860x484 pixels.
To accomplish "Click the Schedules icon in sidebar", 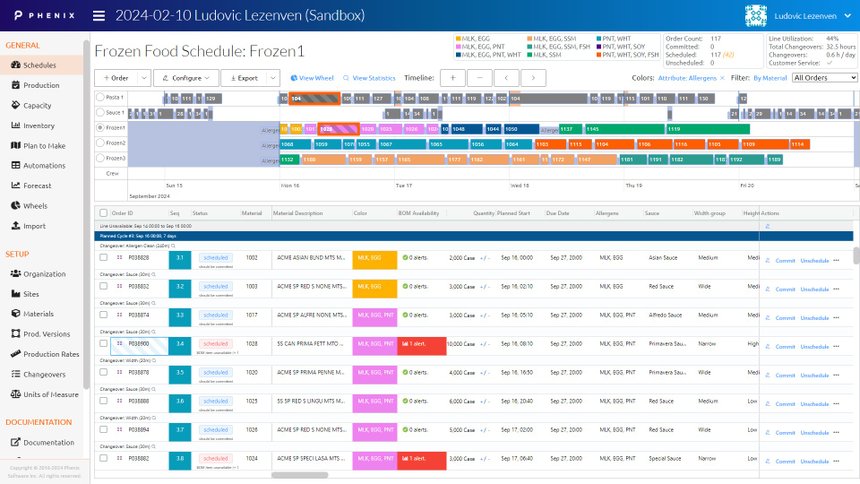I will (x=15, y=65).
